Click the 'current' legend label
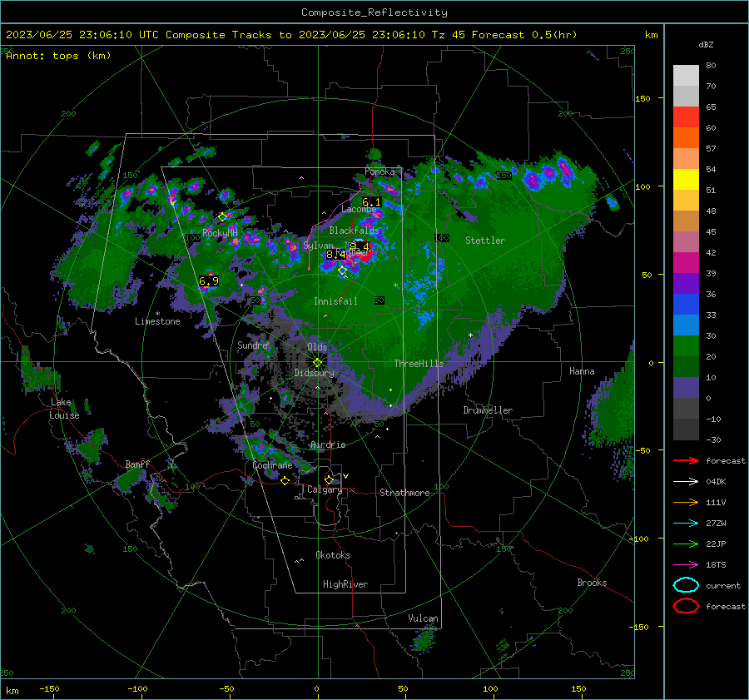This screenshot has width=749, height=700. (723, 585)
